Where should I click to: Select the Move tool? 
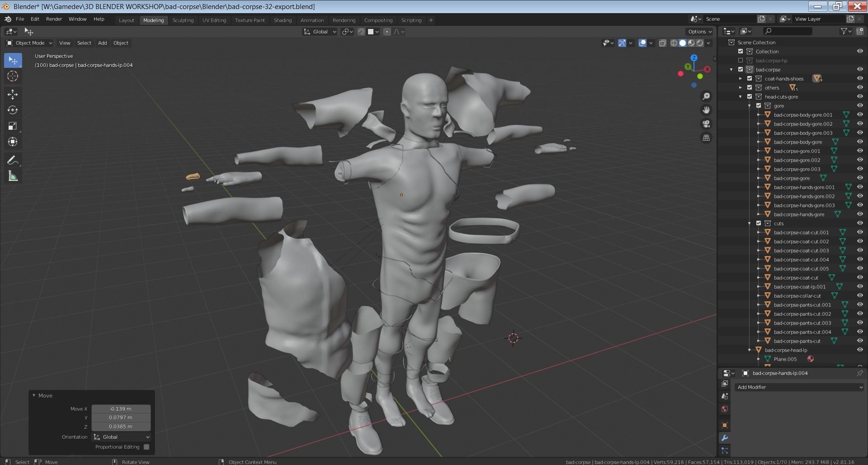pos(13,94)
